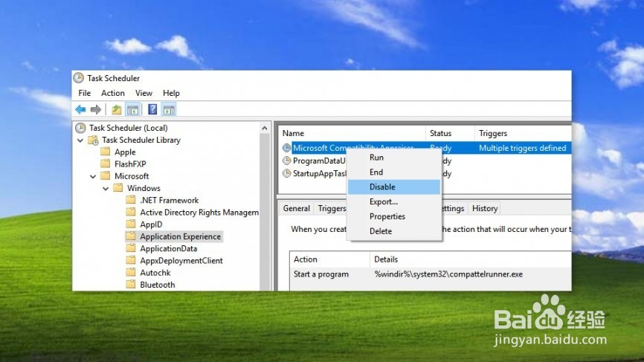
Task: Click the Action column header
Action: click(x=329, y=259)
